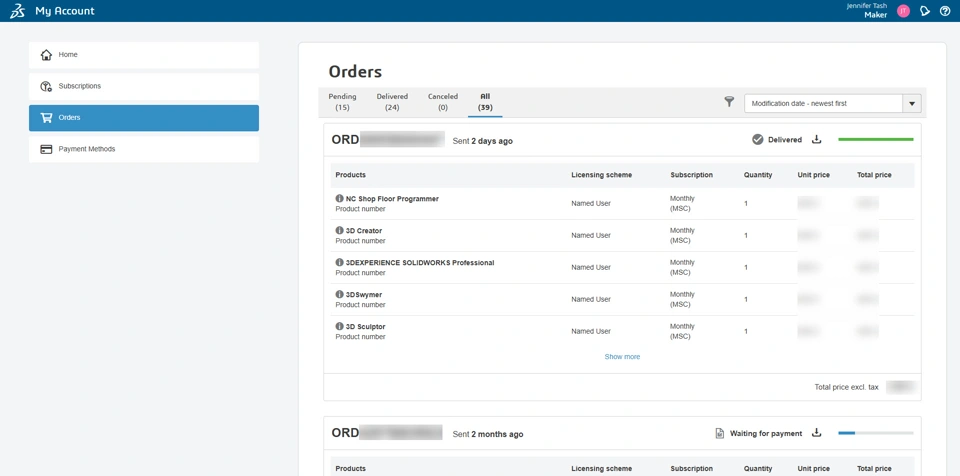
Task: Open the sort order dropdown arrow
Action: [x=912, y=104]
